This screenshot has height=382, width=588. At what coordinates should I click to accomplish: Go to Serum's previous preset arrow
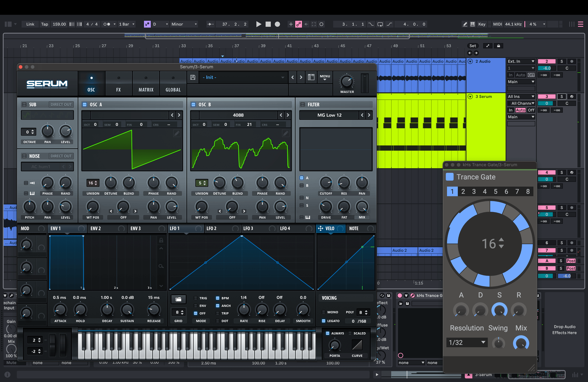(x=293, y=77)
